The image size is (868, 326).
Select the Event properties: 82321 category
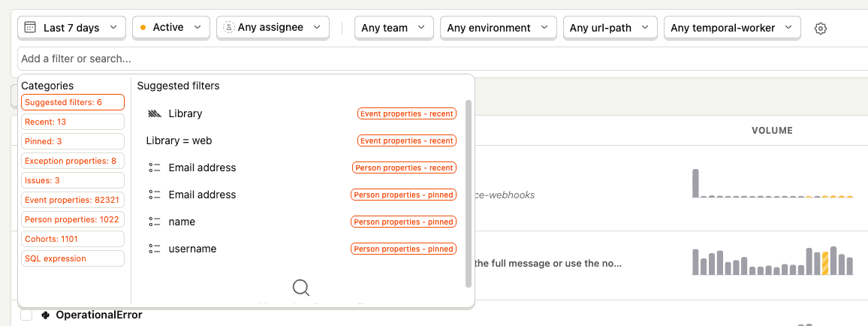tap(73, 200)
